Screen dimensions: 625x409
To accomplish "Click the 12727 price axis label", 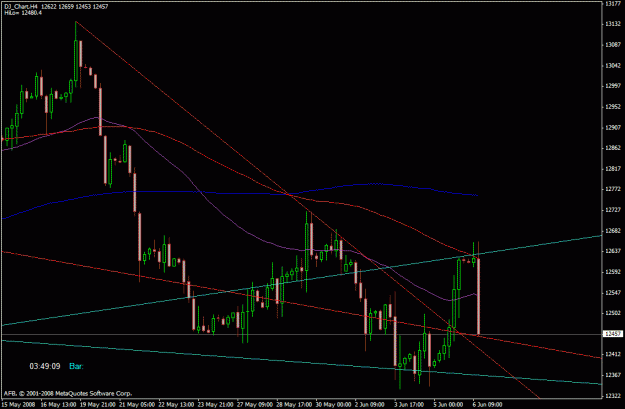I will (x=613, y=210).
